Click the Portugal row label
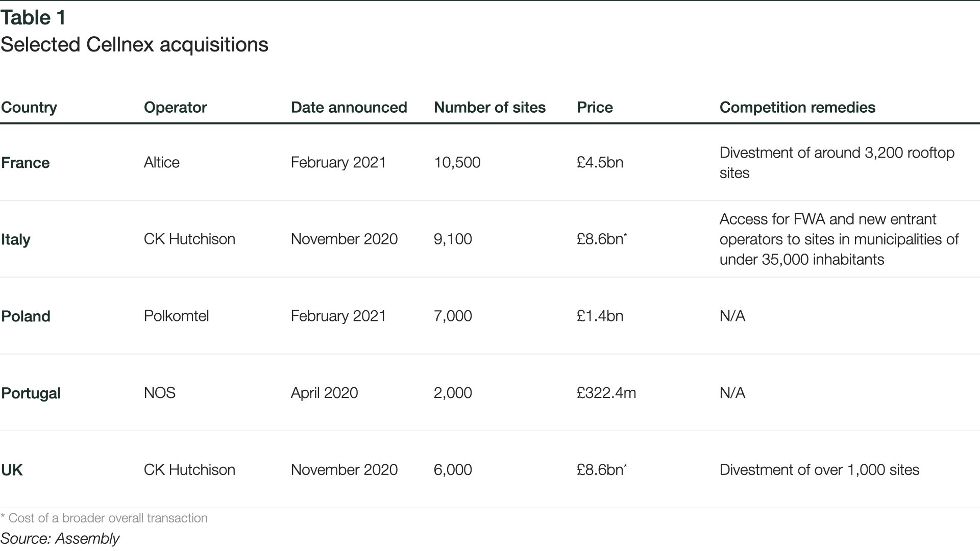980x551 pixels. tap(31, 393)
